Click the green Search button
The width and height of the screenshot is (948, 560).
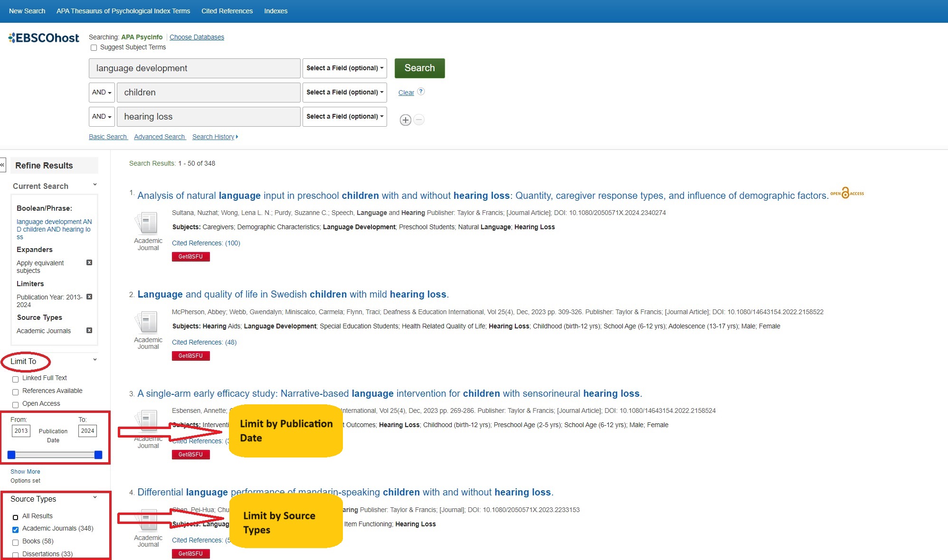(420, 68)
